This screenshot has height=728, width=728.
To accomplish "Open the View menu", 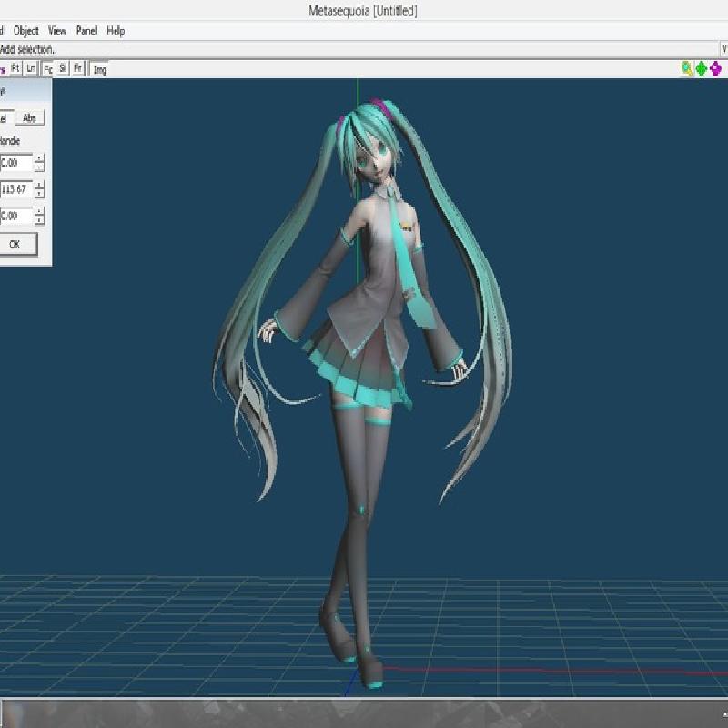I will 57,31.
